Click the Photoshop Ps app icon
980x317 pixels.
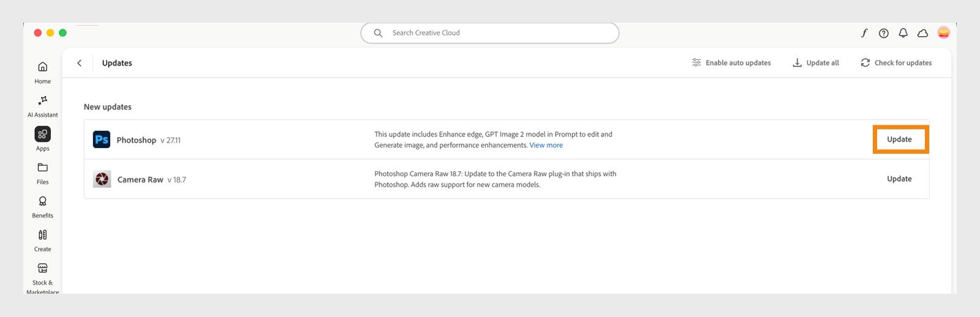coord(102,140)
